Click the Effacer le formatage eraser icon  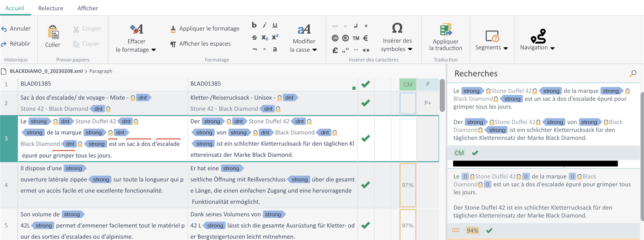pos(136,29)
